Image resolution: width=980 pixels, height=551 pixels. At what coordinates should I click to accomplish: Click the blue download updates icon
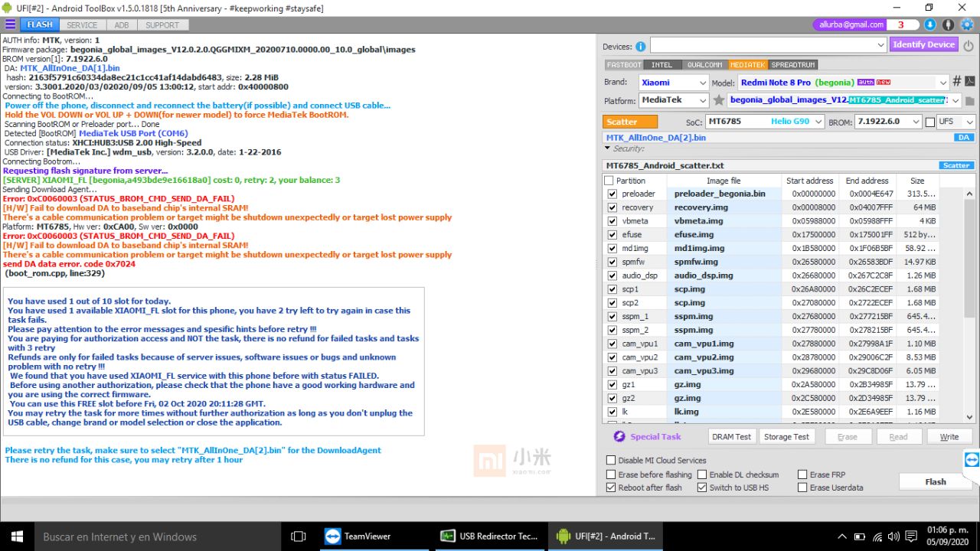(930, 24)
